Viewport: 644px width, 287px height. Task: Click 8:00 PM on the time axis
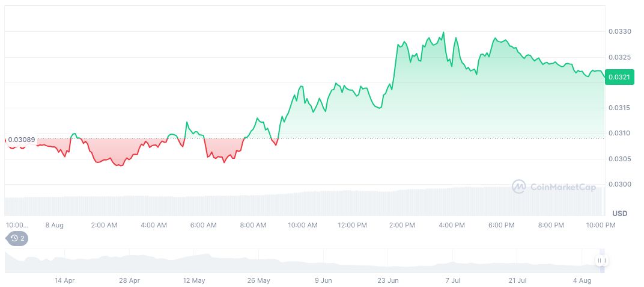551,225
